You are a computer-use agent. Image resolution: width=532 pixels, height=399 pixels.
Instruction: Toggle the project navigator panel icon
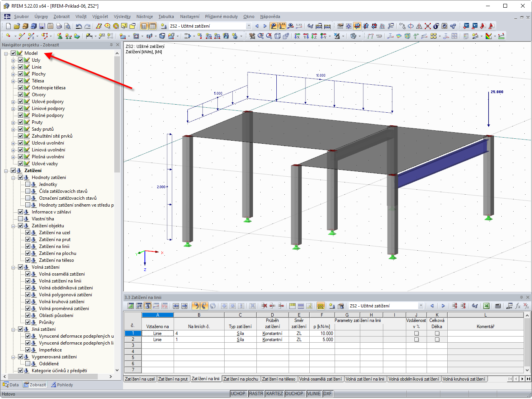(144, 26)
